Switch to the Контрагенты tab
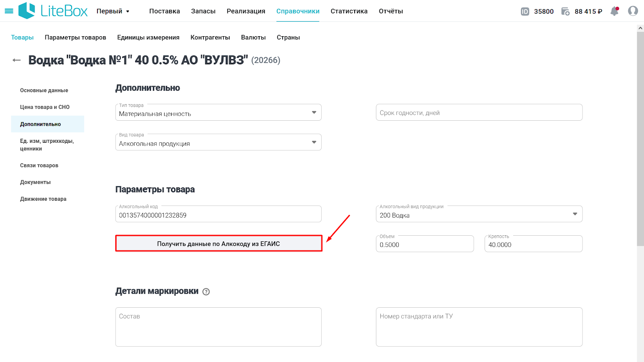Screen dimensions: 644x362 pos(210,37)
